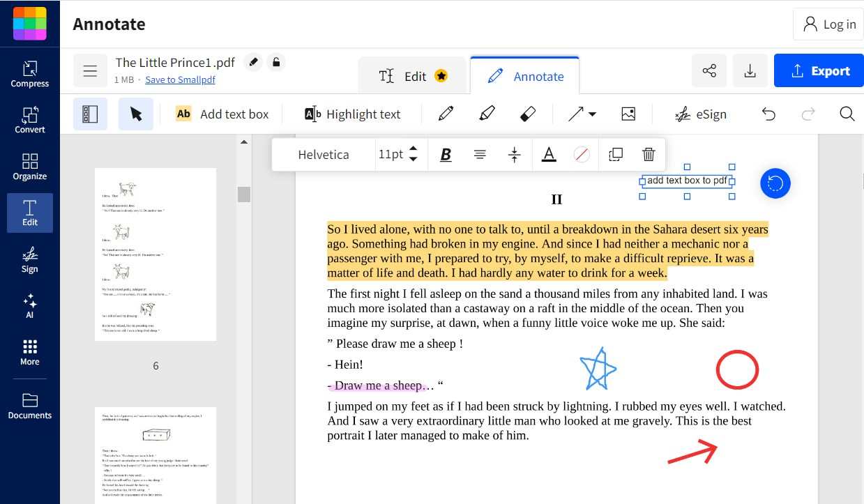Switch to the Edit tab
Viewport: 864px width, 504px height.
coord(412,75)
